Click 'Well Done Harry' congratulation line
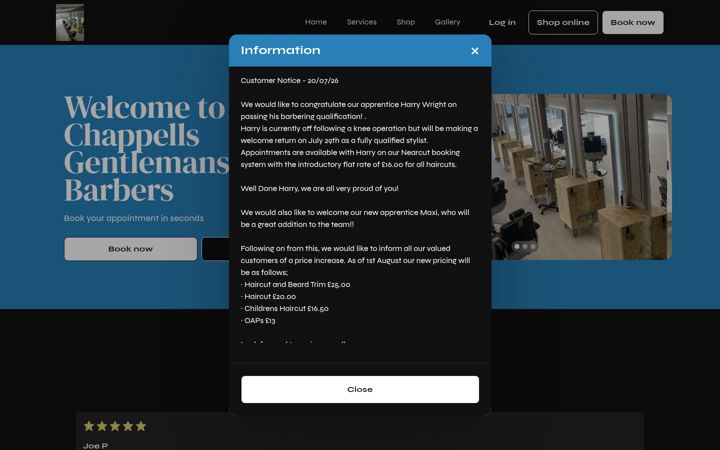 (320, 189)
